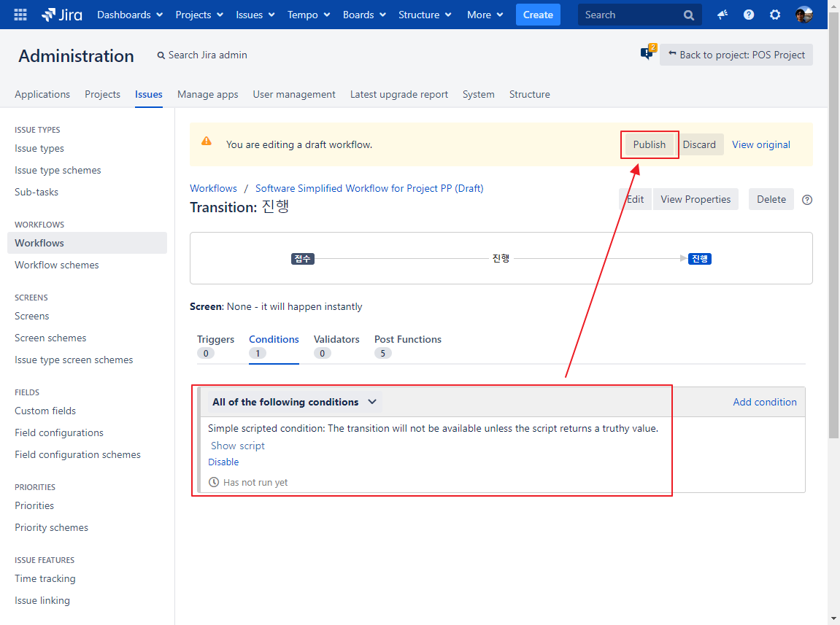Screen dimensions: 840x625
Task: Open the User management admin tab
Action: pos(294,94)
